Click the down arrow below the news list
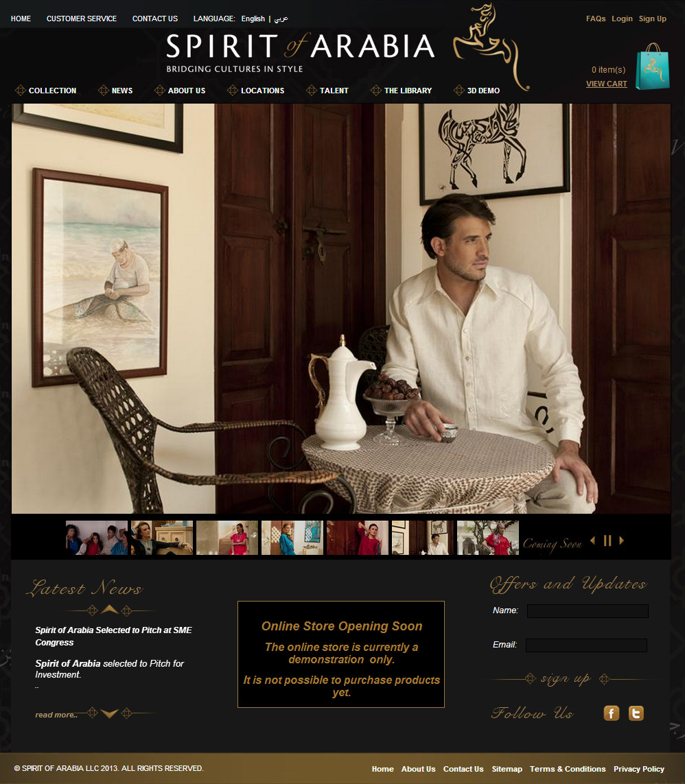This screenshot has width=685, height=784. [110, 713]
